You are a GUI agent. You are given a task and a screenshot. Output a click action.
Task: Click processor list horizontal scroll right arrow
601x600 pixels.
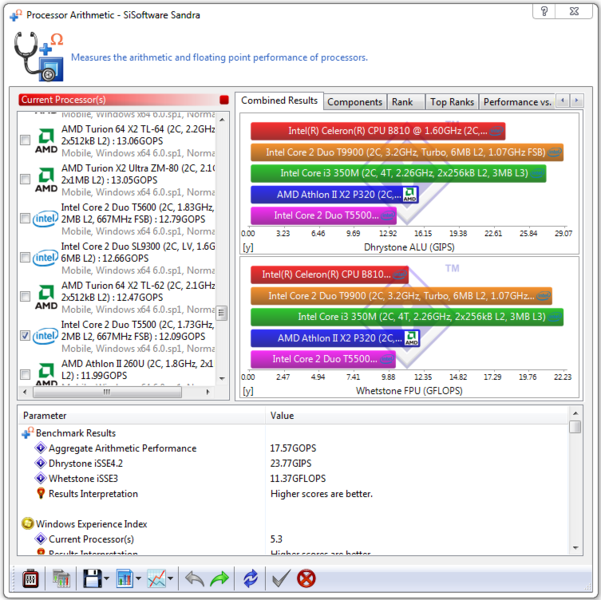coord(208,392)
